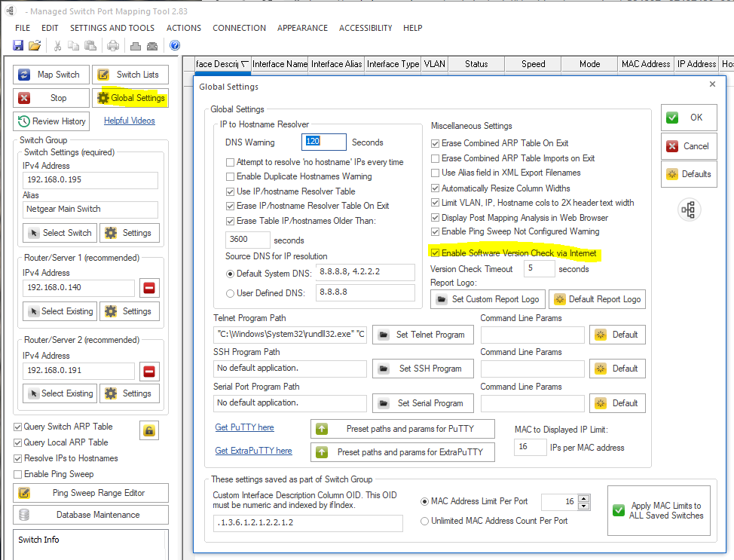Viewport: 734px width, 560px height.
Task: Open SETTINGS AND TOOLS menu
Action: [x=112, y=28]
